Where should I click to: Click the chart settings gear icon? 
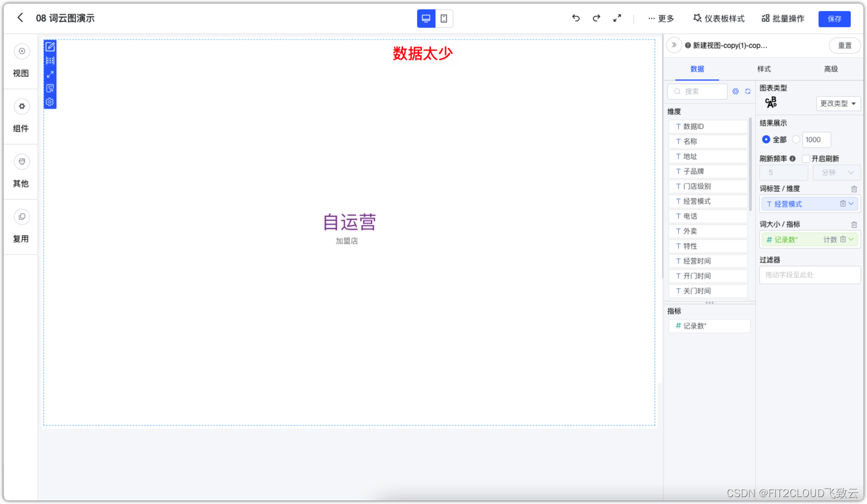point(50,102)
